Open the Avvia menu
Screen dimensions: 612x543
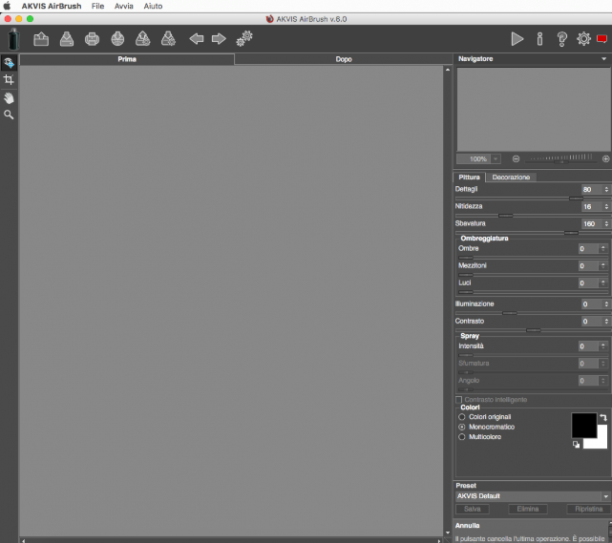124,6
